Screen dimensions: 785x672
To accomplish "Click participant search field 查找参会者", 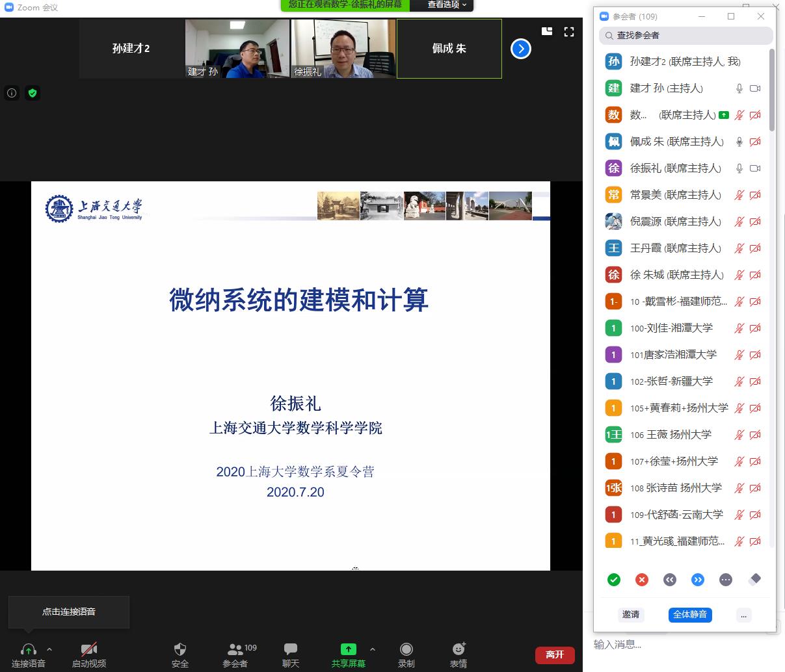I will 686,36.
